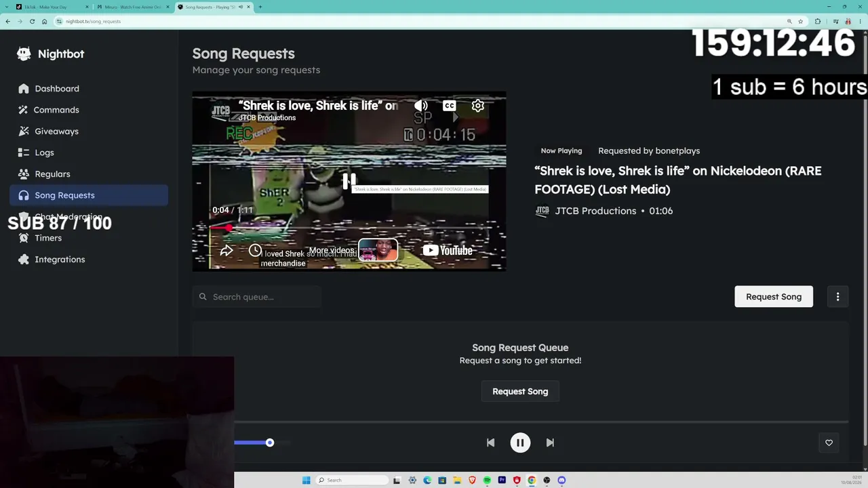Switch to the Miruro anime tab
The height and width of the screenshot is (488, 868).
pyautogui.click(x=132, y=7)
